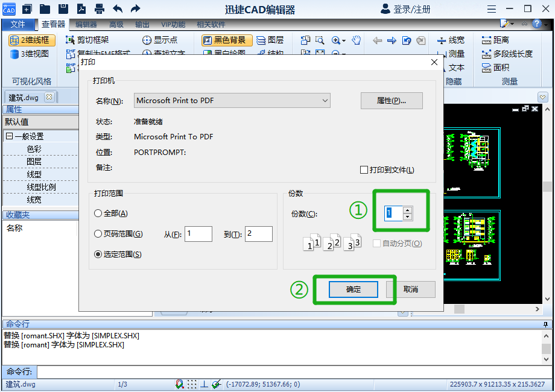The width and height of the screenshot is (555, 392).
Task: Enable the 2维线框 wireframe view
Action: [x=31, y=40]
